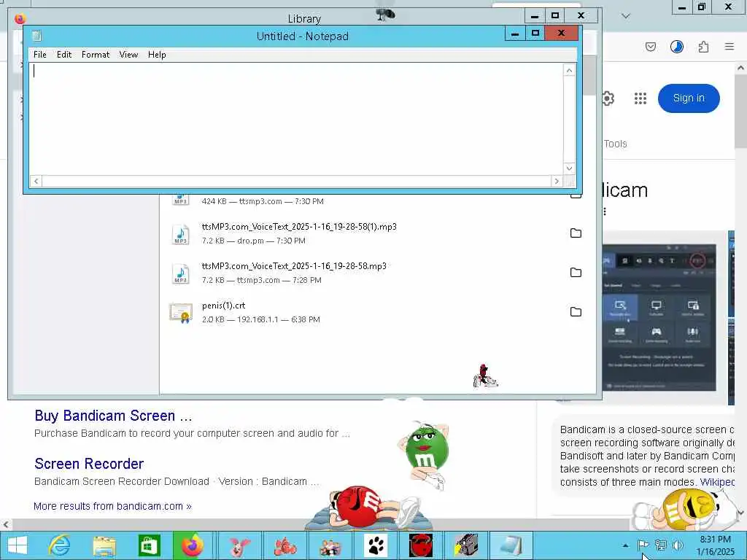This screenshot has width=747, height=560.
Task: Open the File menu in Notepad
Action: point(40,55)
